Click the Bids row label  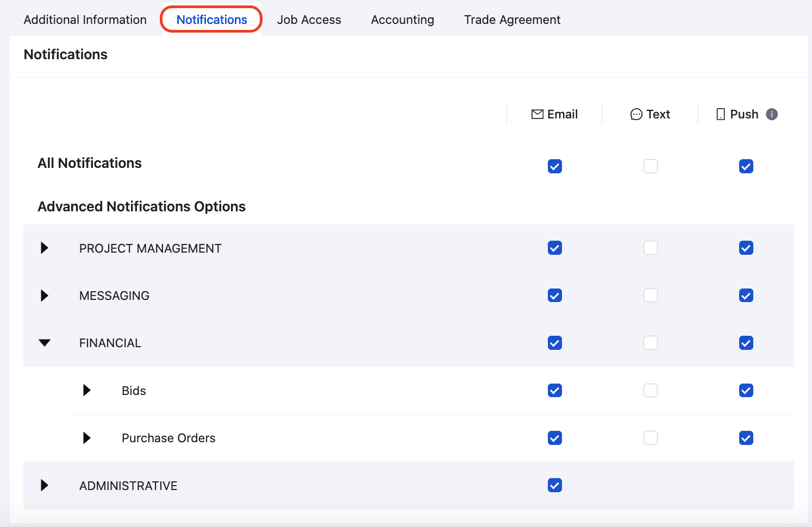134,391
